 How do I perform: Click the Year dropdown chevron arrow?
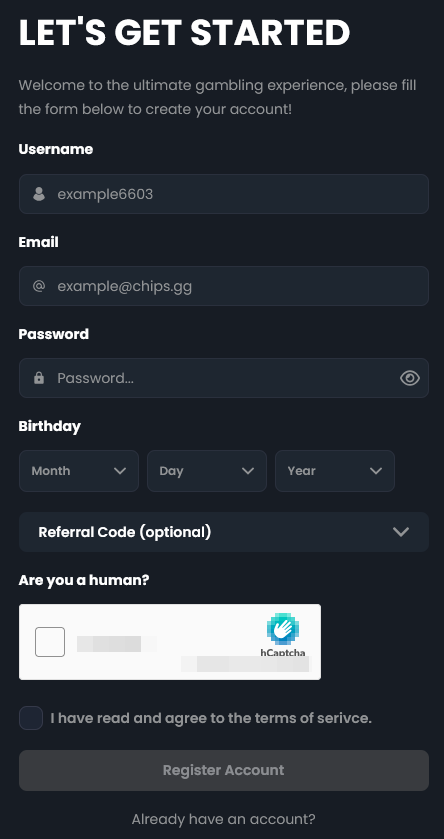pyautogui.click(x=376, y=471)
